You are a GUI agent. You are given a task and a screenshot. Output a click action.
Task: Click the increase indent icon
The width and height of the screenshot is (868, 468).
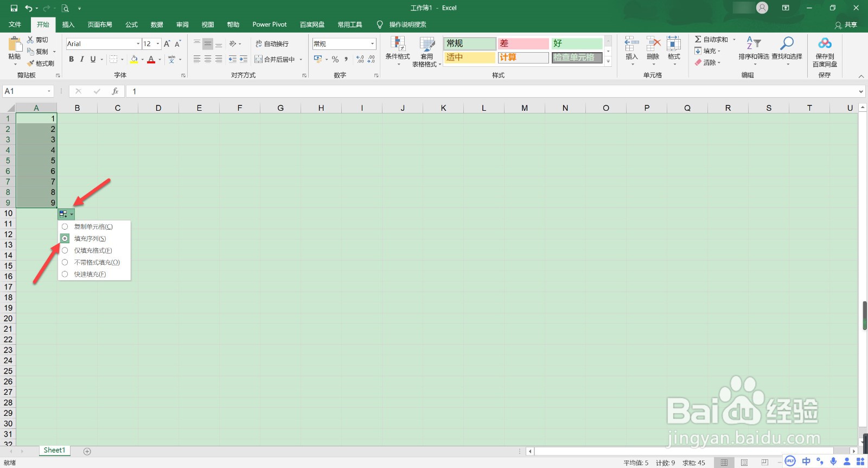click(244, 59)
